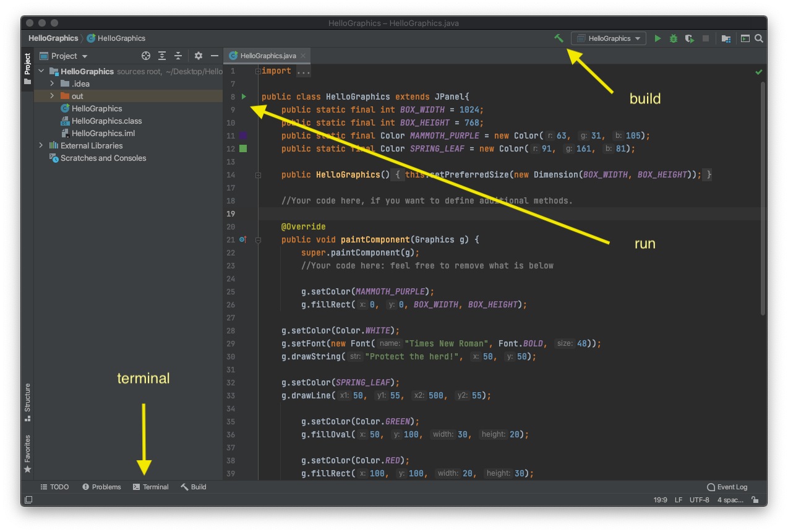Image resolution: width=788 pixels, height=532 pixels.
Task: Open the TODO tool window
Action: pos(54,487)
